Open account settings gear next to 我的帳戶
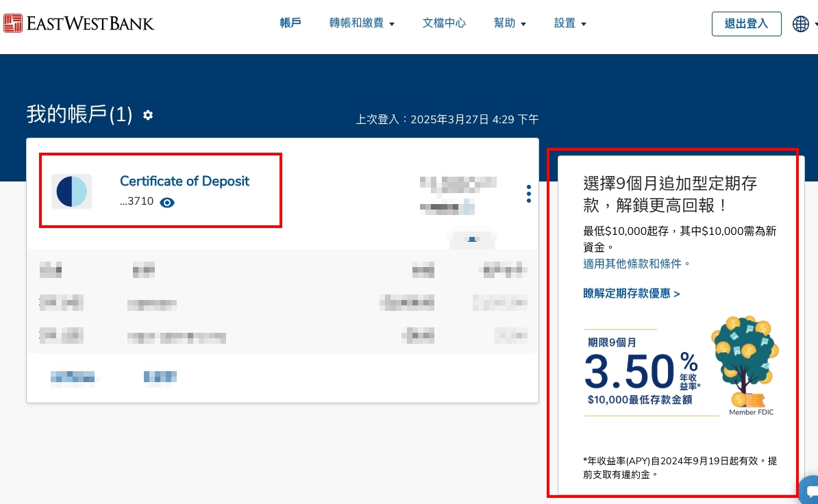The width and height of the screenshot is (818, 504). tap(148, 114)
